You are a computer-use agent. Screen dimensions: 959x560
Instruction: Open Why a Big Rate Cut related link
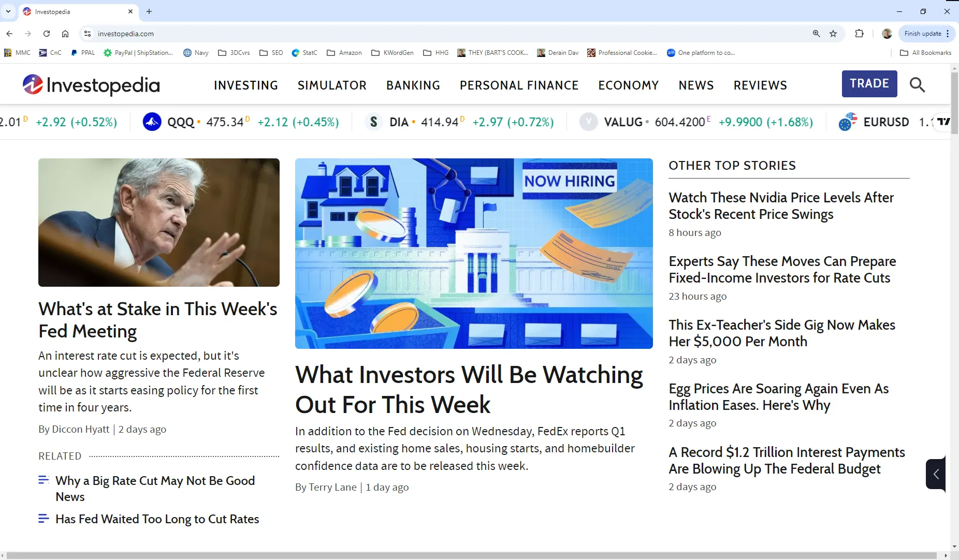click(x=155, y=489)
